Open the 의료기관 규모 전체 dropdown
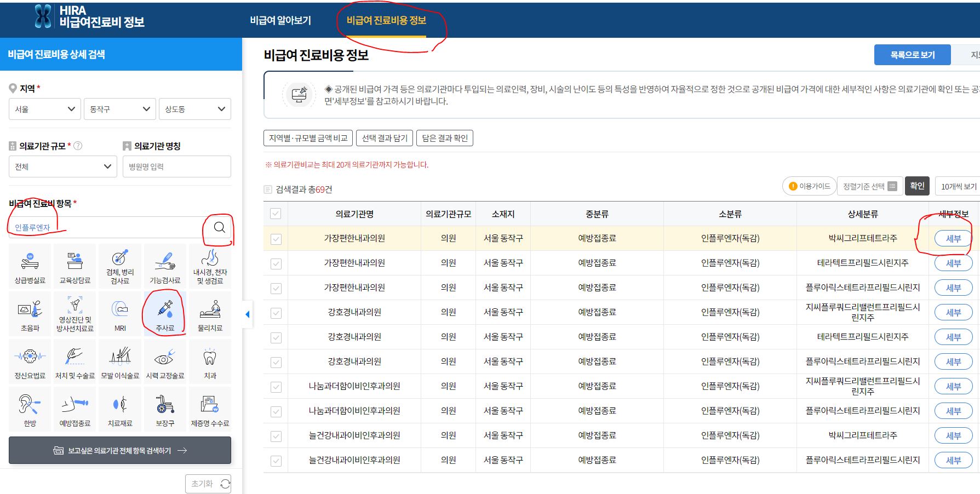Viewport: 980px width, 494px height. (63, 166)
